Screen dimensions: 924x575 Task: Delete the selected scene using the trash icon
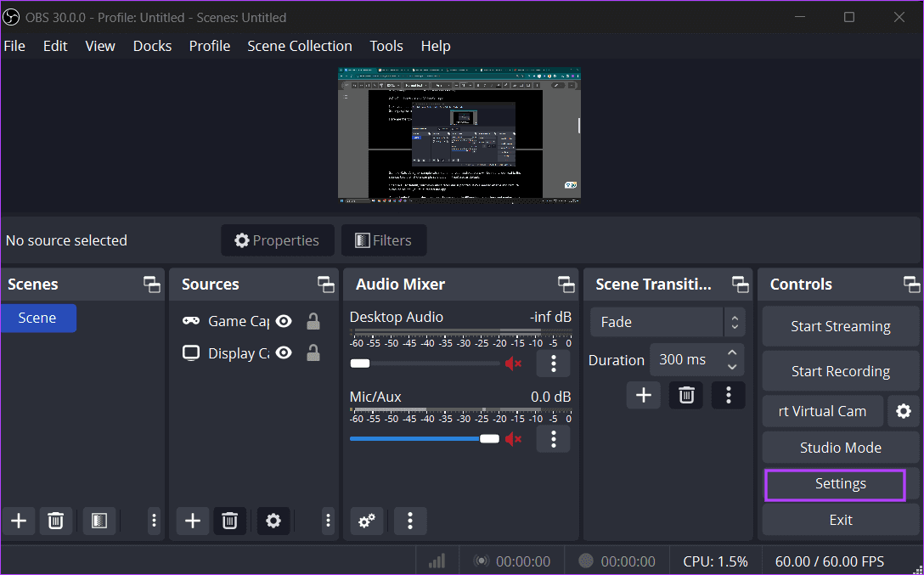coord(56,521)
